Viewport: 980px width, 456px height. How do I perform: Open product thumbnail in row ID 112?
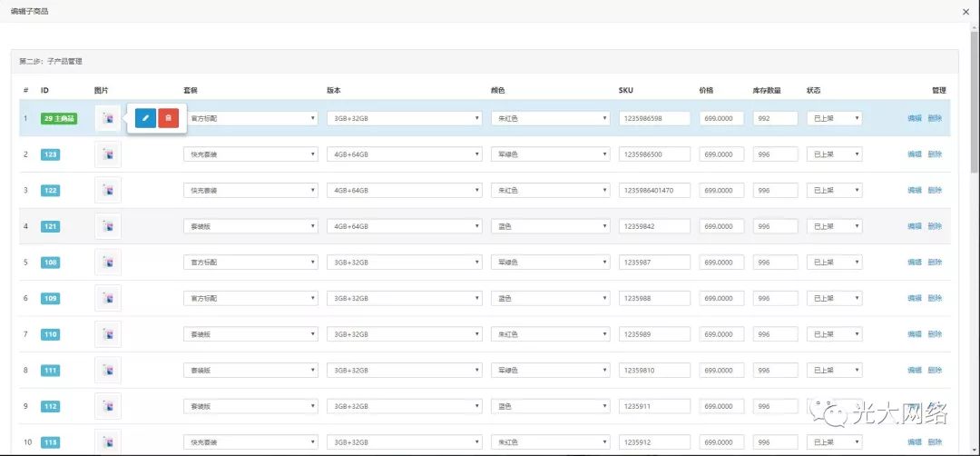pos(108,407)
